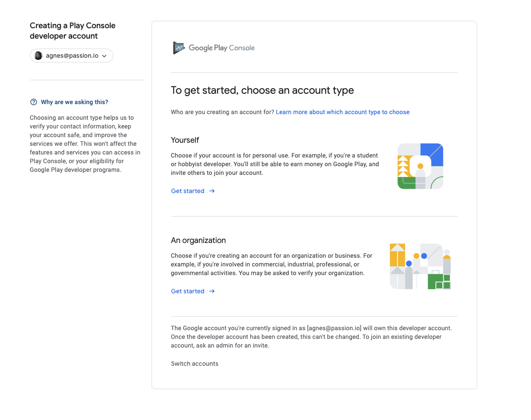Click 'Creating a Play Console developer account' title

[73, 31]
